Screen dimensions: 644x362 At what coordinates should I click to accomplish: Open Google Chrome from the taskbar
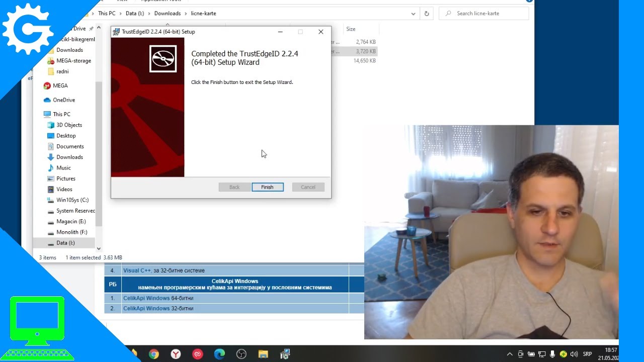click(x=154, y=354)
